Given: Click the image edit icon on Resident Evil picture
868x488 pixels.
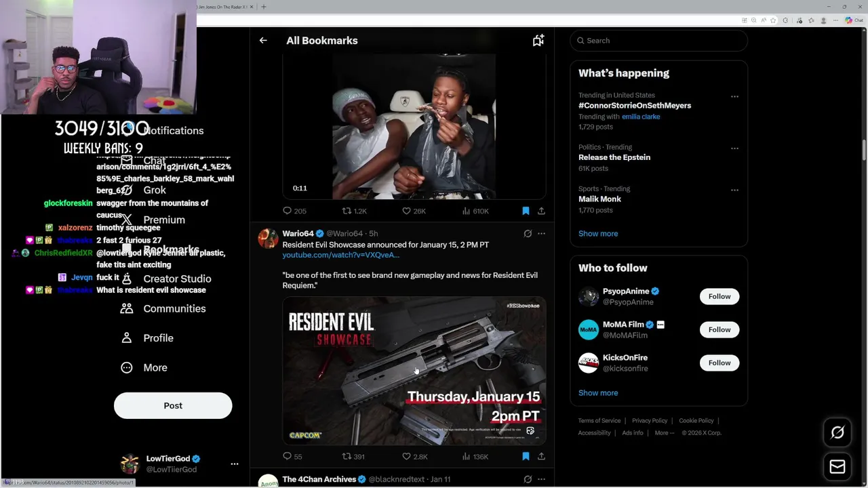Looking at the screenshot, I should (x=530, y=430).
